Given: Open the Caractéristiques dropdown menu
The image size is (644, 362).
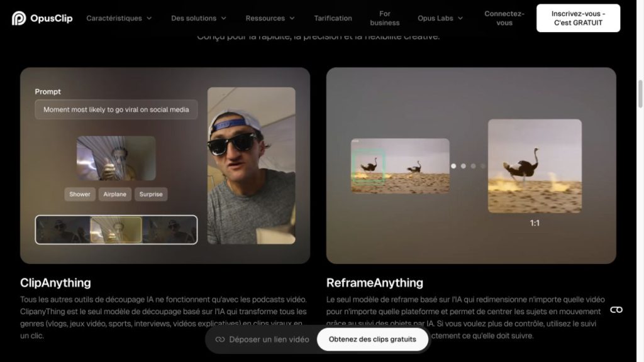Looking at the screenshot, I should click(x=119, y=18).
